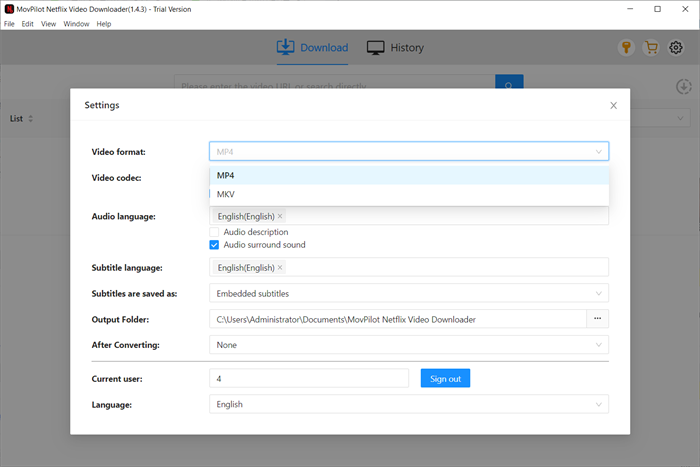
Task: Expand the Video format dropdown
Action: tap(409, 151)
